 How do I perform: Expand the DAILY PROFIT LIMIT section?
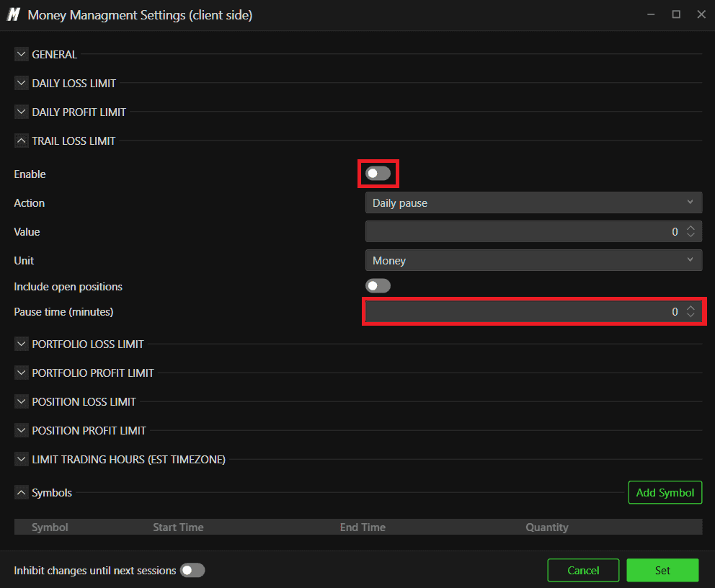click(x=21, y=112)
